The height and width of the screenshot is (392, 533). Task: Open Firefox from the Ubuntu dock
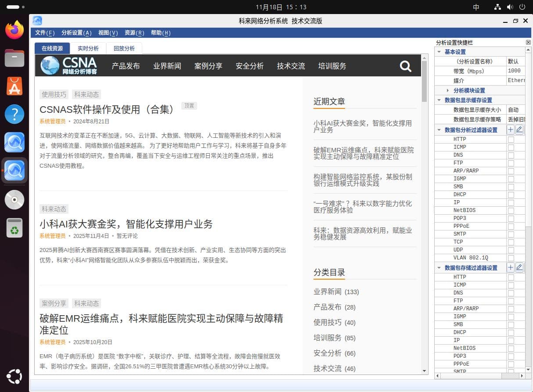(x=14, y=30)
